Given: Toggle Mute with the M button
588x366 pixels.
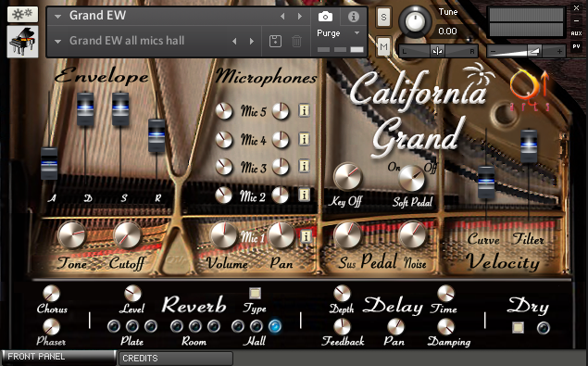Looking at the screenshot, I should tap(383, 46).
